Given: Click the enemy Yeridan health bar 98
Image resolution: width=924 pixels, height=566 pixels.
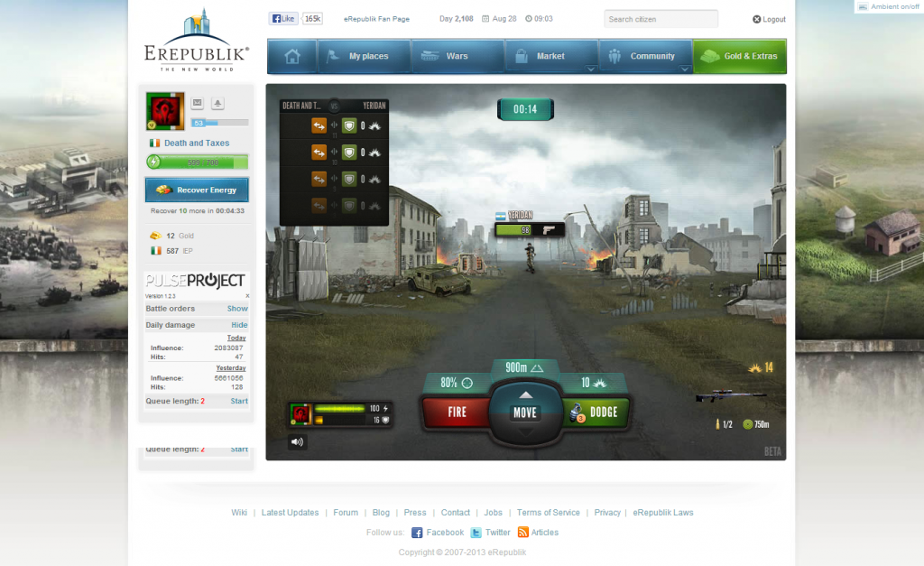Looking at the screenshot, I should [x=513, y=230].
